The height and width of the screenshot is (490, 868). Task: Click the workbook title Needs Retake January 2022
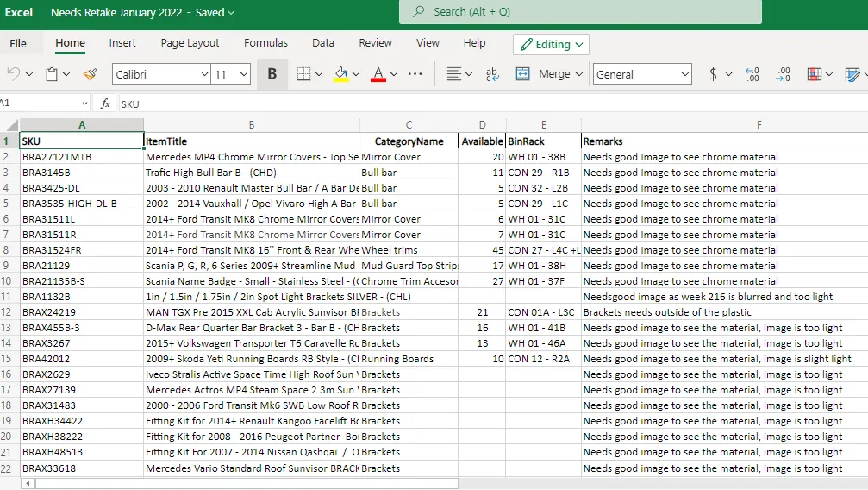[116, 12]
